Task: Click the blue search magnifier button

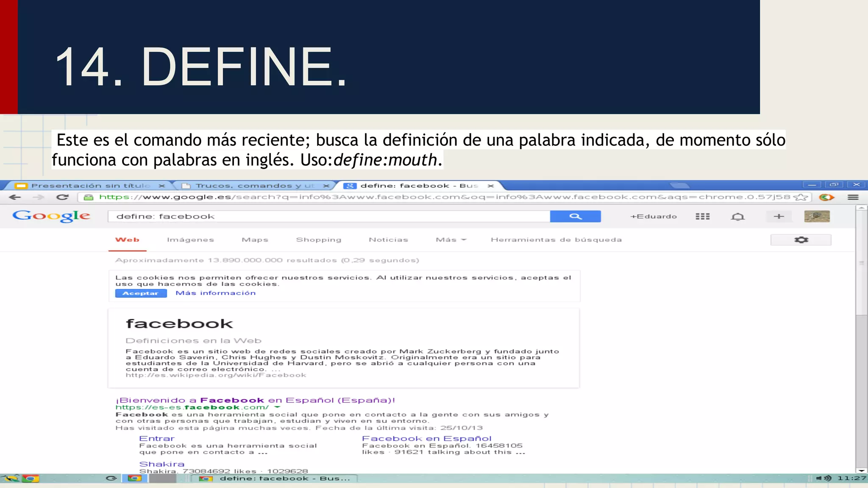Action: pos(575,216)
